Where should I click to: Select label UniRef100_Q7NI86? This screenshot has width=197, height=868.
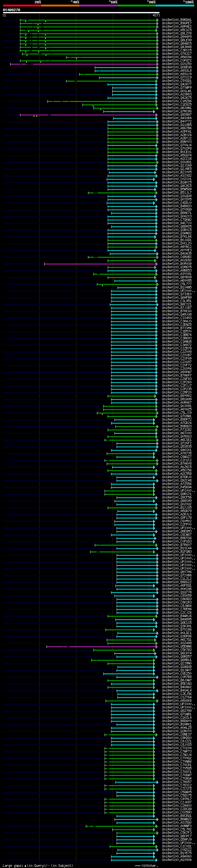click(x=176, y=111)
